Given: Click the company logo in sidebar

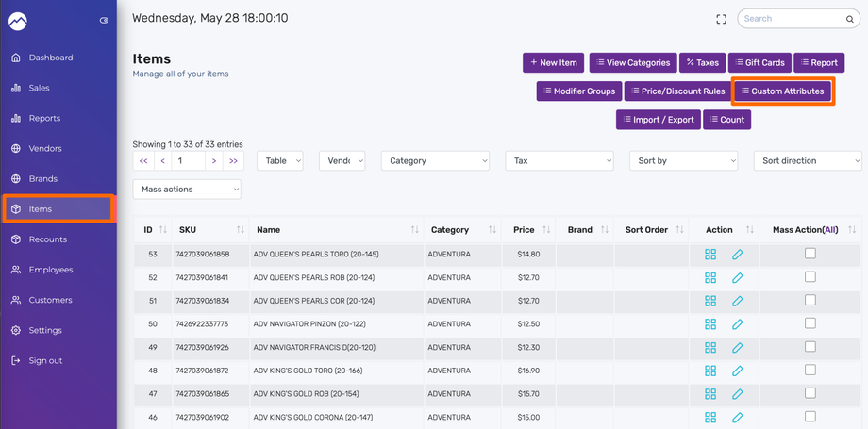Looking at the screenshot, I should coord(18,20).
